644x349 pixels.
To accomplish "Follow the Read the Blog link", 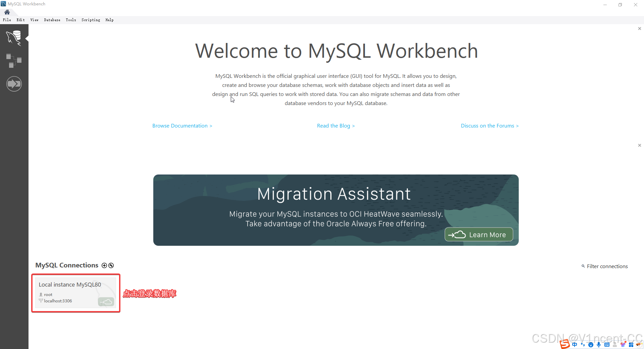I will [x=336, y=126].
